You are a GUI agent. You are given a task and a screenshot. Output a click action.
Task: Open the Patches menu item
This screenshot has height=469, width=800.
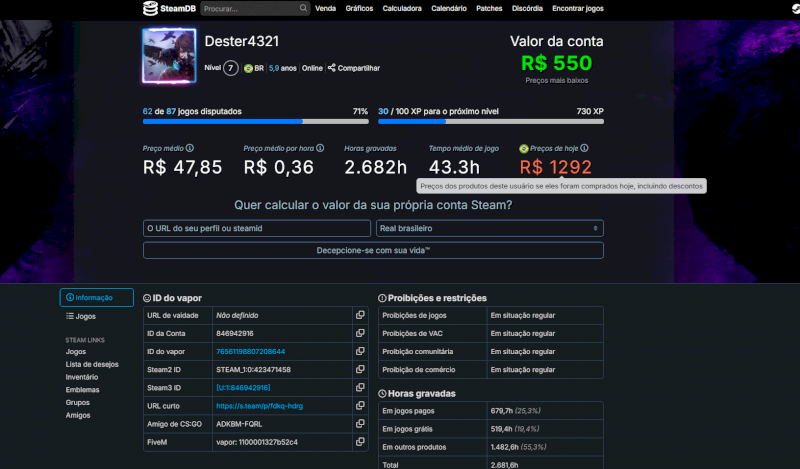pyautogui.click(x=489, y=8)
